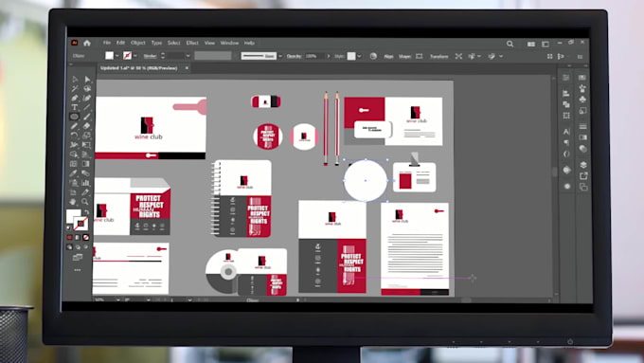
Task: Set paint mode to Gradient
Action: (x=78, y=237)
